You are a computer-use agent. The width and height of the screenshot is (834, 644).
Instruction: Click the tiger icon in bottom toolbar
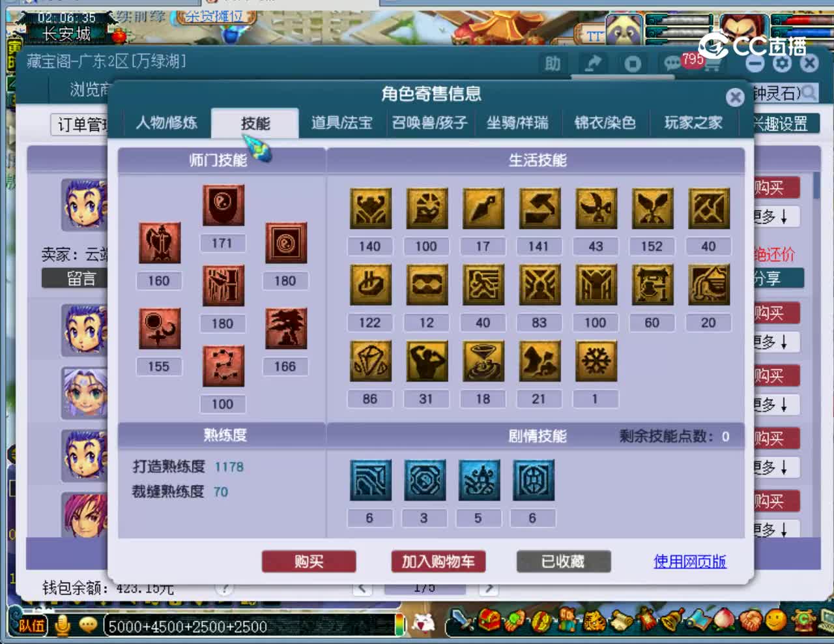594,620
